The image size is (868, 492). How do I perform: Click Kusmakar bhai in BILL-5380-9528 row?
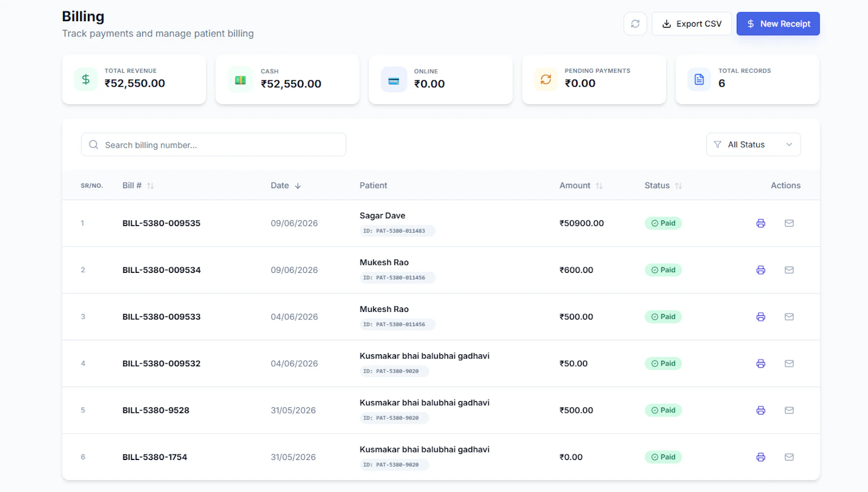point(424,403)
